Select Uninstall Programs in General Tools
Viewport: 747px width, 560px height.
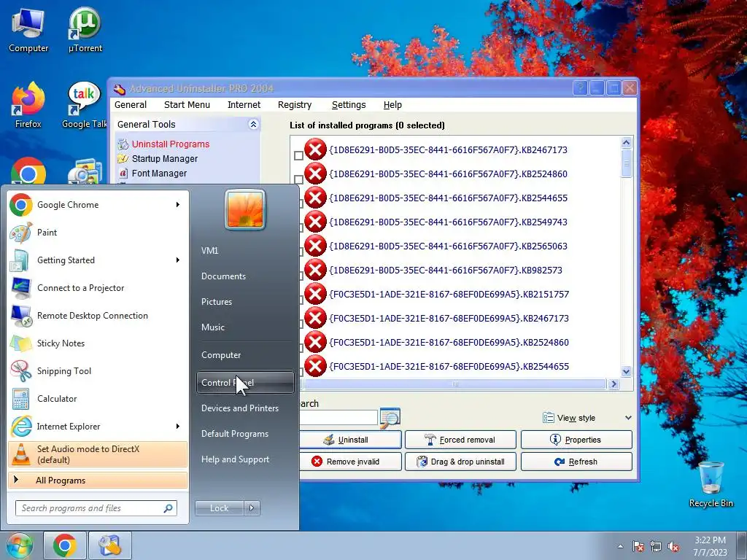171,144
